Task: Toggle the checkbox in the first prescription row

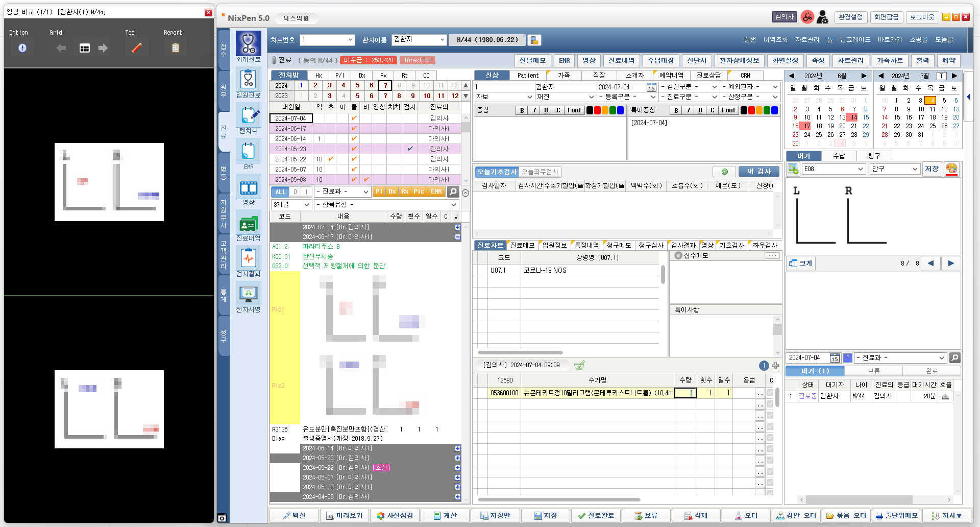Action: [770, 393]
